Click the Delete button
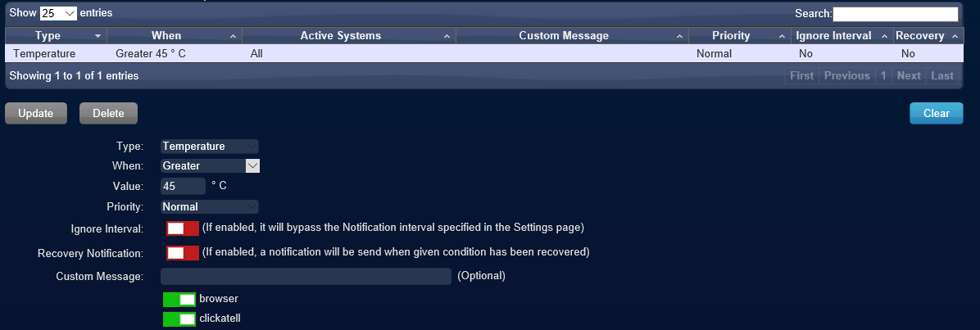 (x=108, y=113)
